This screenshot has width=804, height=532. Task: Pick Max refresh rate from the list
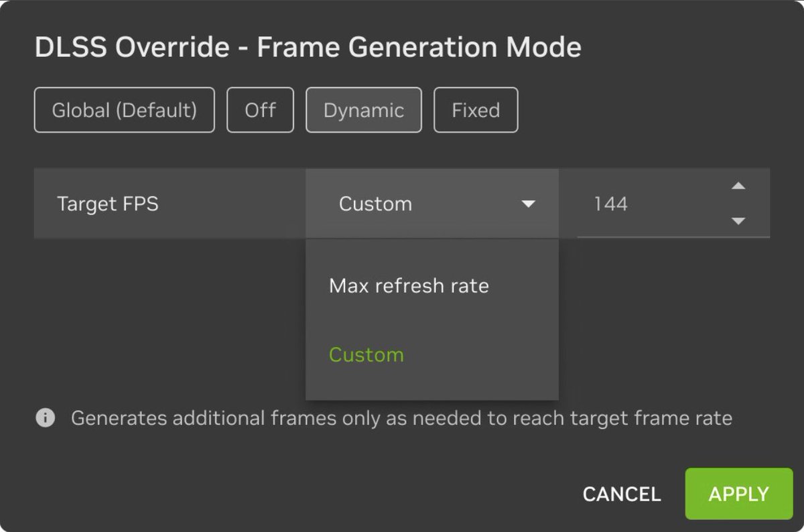coord(432,286)
